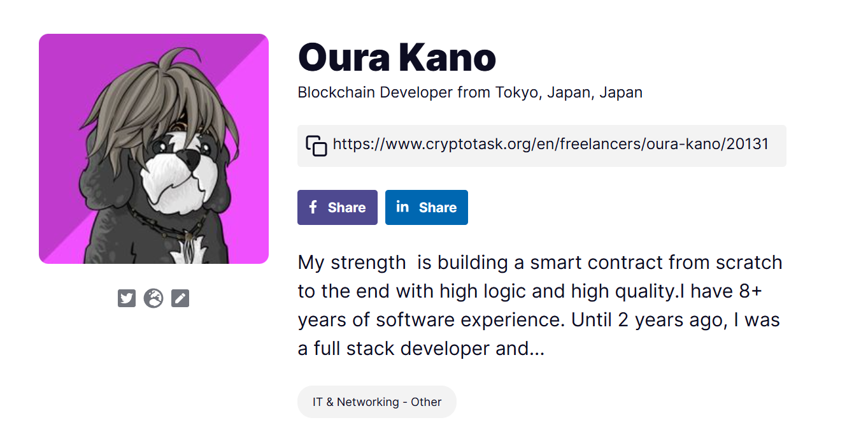Copy profile link with the copy icon
Image resolution: width=868 pixels, height=441 pixels.
click(x=317, y=146)
